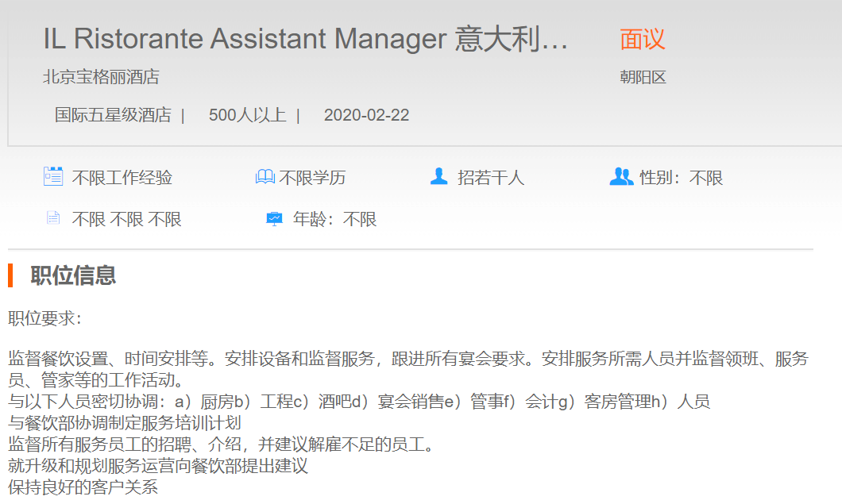Click the 年龄：不限 text
The height and width of the screenshot is (504, 842).
coord(334,220)
